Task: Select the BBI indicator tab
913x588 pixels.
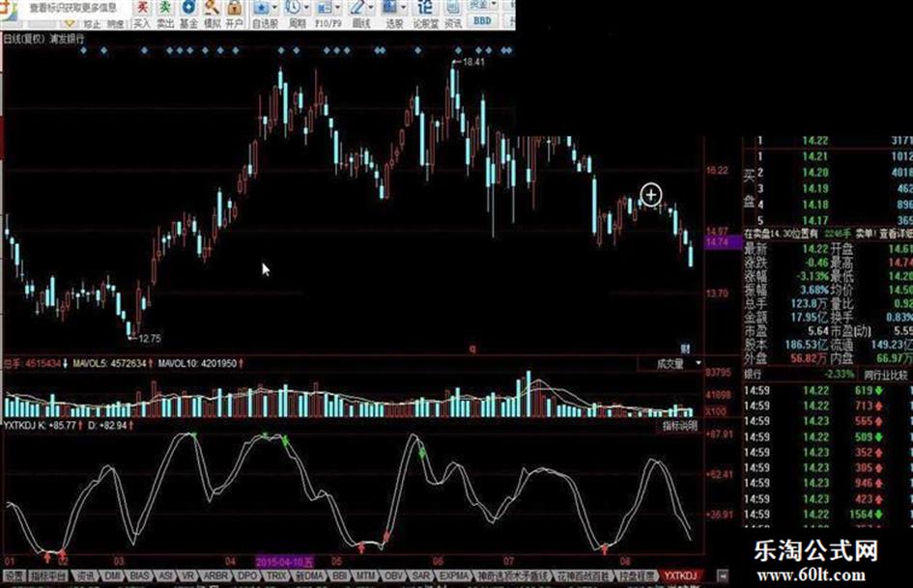Action: click(x=340, y=575)
